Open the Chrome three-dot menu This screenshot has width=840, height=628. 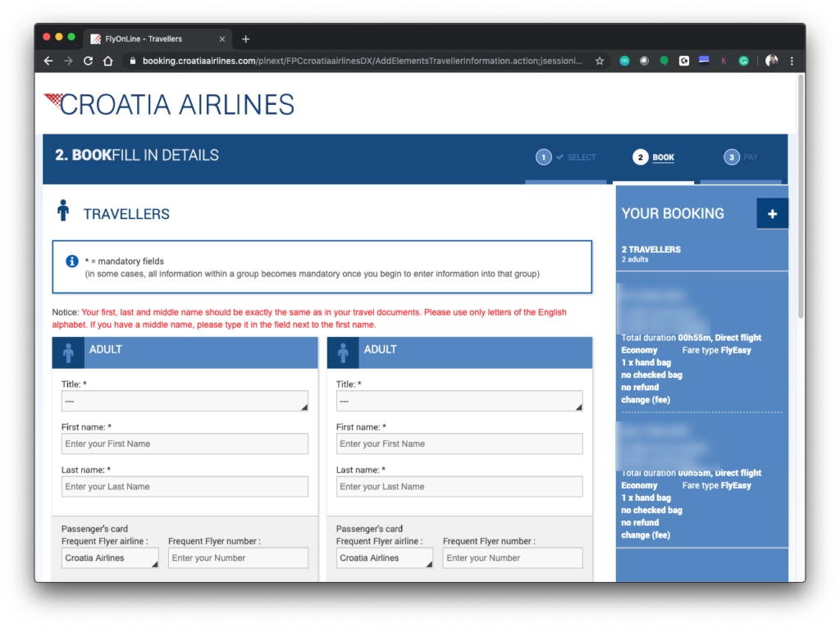792,61
